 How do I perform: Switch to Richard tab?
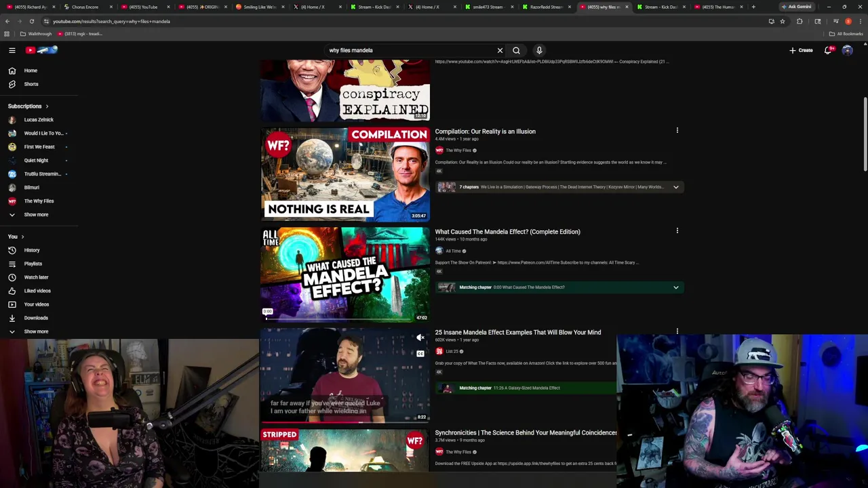point(31,7)
